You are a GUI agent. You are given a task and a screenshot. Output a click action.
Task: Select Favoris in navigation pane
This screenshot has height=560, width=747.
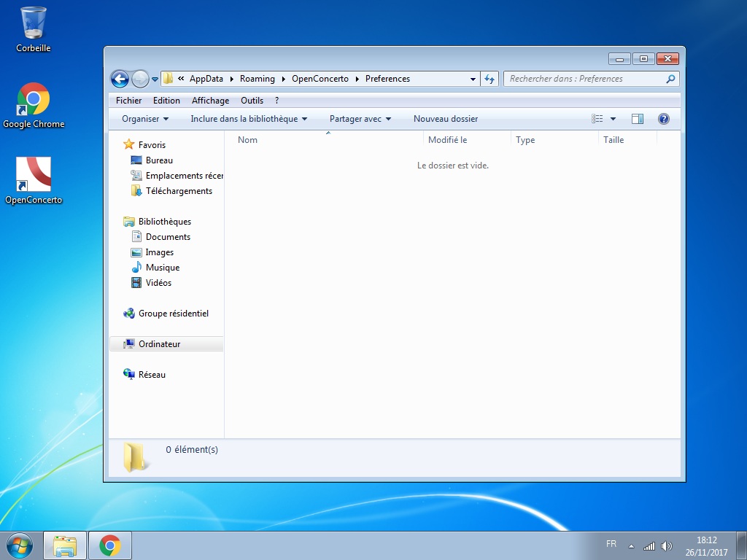tap(152, 145)
